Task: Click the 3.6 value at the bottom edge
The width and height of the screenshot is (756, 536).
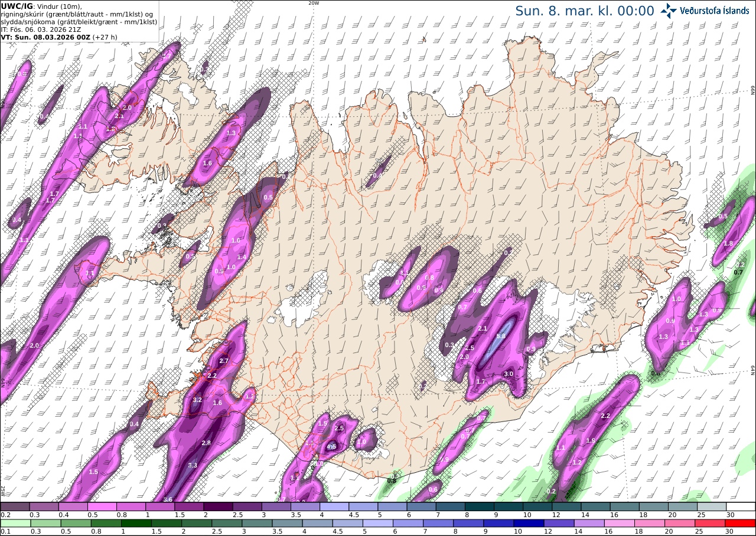Action: coord(168,499)
